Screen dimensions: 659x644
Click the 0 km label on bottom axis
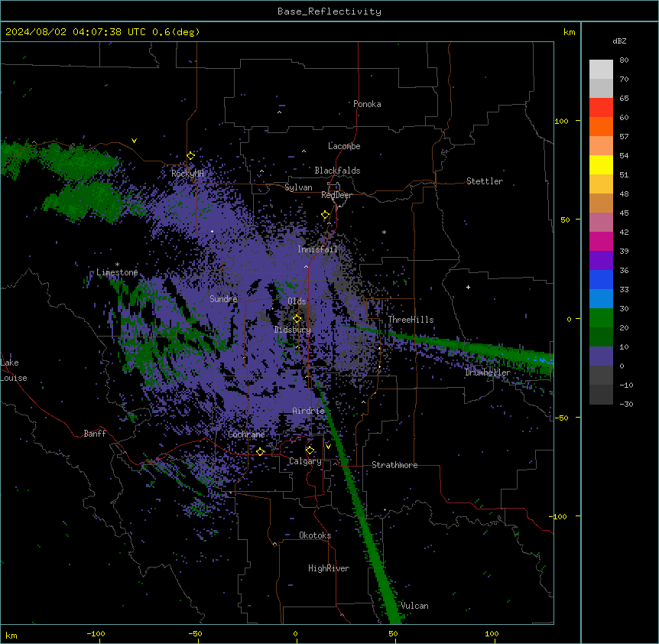coord(295,633)
